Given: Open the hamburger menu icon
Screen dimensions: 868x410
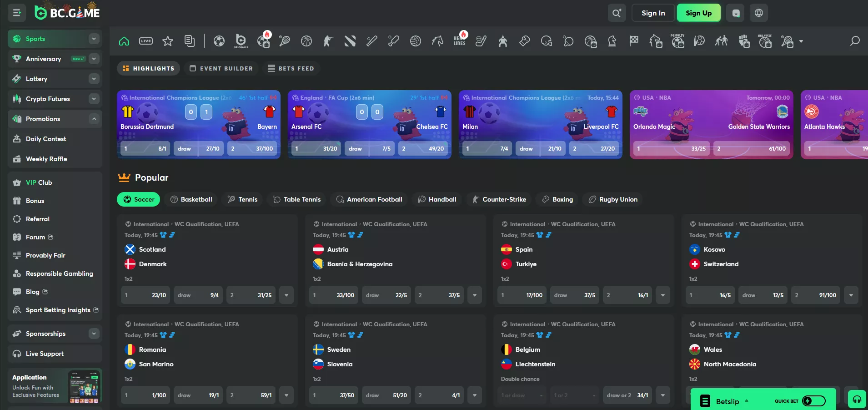Looking at the screenshot, I should pyautogui.click(x=17, y=13).
